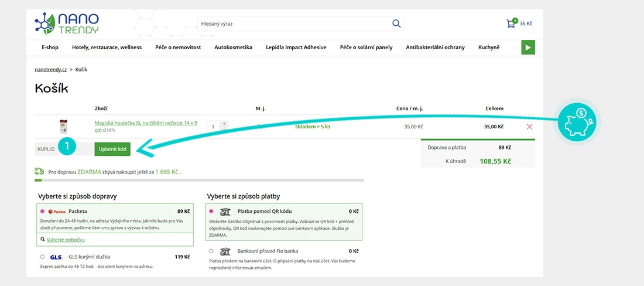Click the free shipping progress bar
This screenshot has width=644, height=286.
pyautogui.click(x=199, y=180)
